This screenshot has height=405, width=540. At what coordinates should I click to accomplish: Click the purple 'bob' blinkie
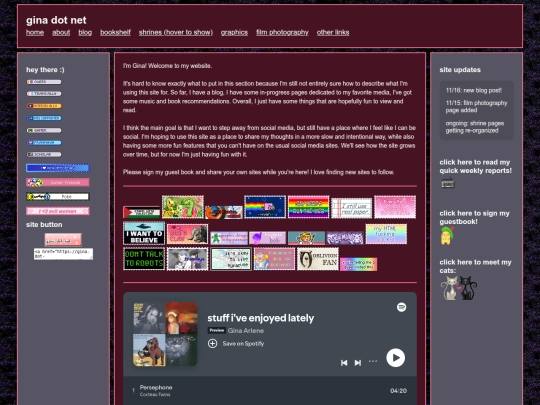pos(268,238)
